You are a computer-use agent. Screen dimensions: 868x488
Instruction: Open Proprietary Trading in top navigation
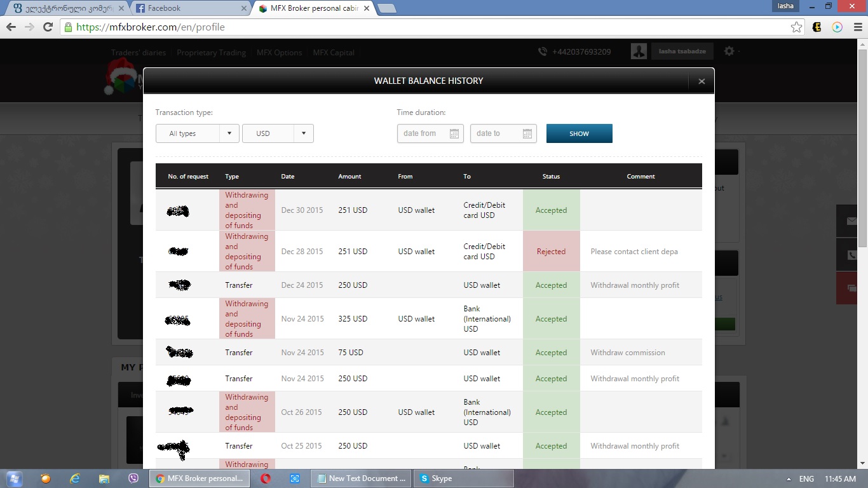coord(212,53)
